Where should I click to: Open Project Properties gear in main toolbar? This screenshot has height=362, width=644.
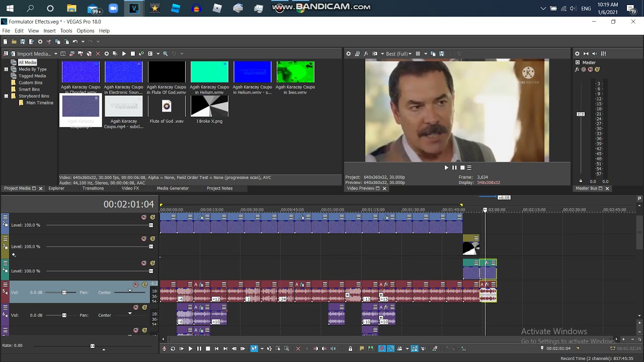(40, 42)
